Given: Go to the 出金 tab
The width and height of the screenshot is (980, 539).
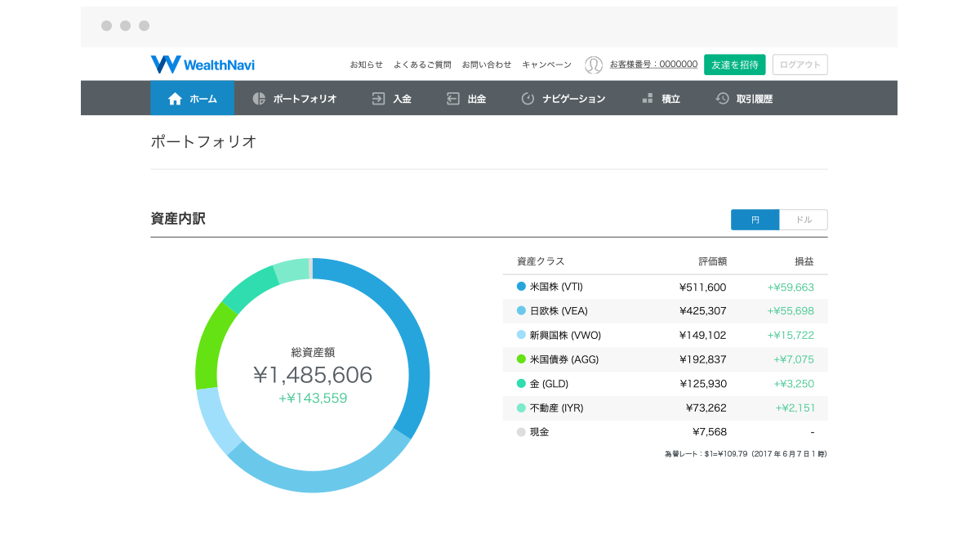Looking at the screenshot, I should pyautogui.click(x=466, y=98).
